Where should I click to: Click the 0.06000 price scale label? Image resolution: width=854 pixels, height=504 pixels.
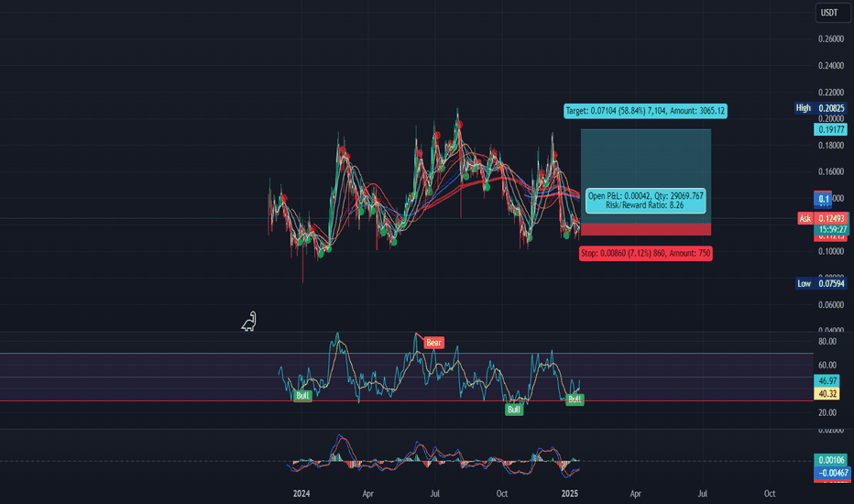(x=831, y=305)
